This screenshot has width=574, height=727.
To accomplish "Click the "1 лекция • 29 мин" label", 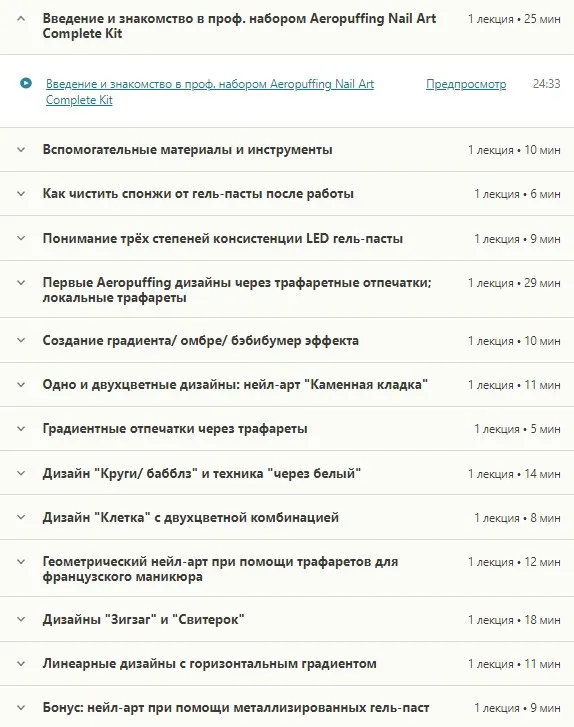I will point(514,283).
